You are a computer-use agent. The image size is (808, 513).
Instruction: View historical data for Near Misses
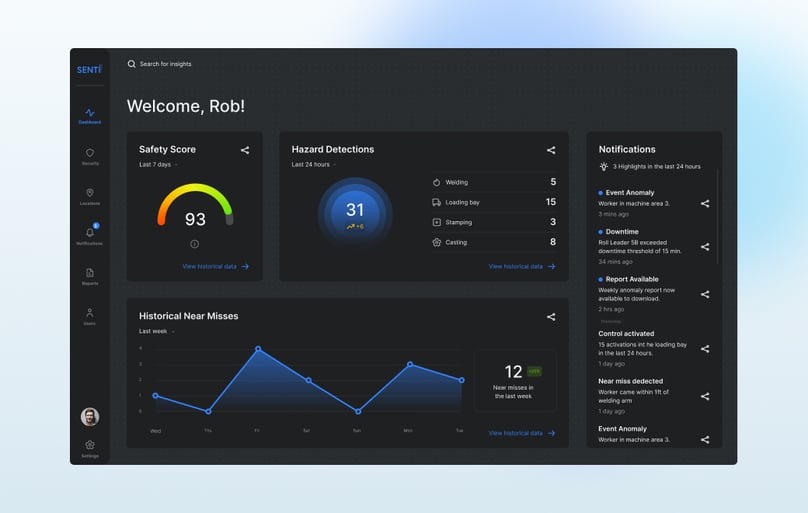pyautogui.click(x=522, y=434)
